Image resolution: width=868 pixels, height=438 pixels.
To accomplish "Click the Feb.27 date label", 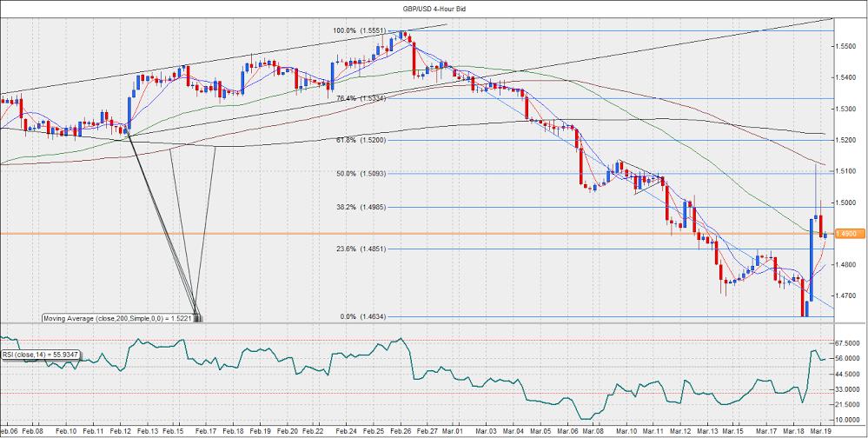I will 427,430.
